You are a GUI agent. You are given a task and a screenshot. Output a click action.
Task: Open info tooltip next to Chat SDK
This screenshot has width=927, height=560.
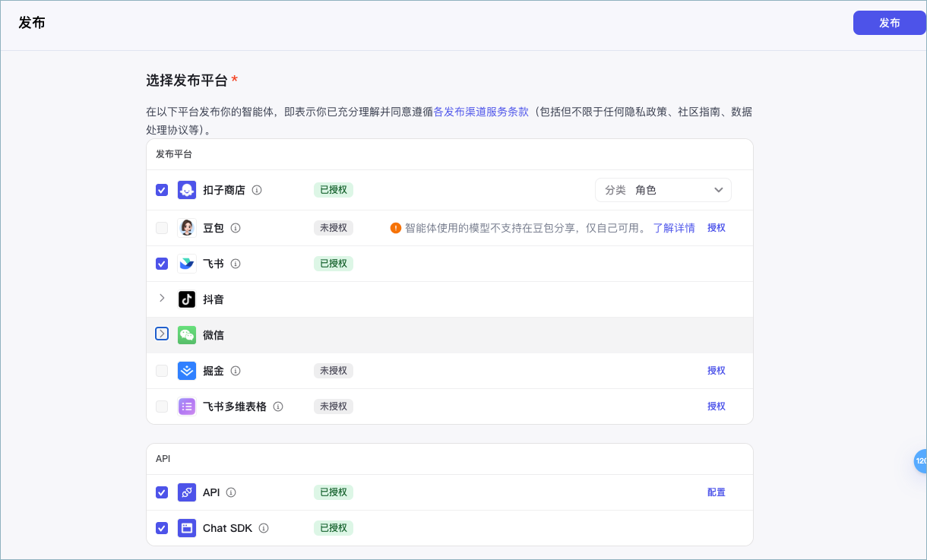(264, 528)
